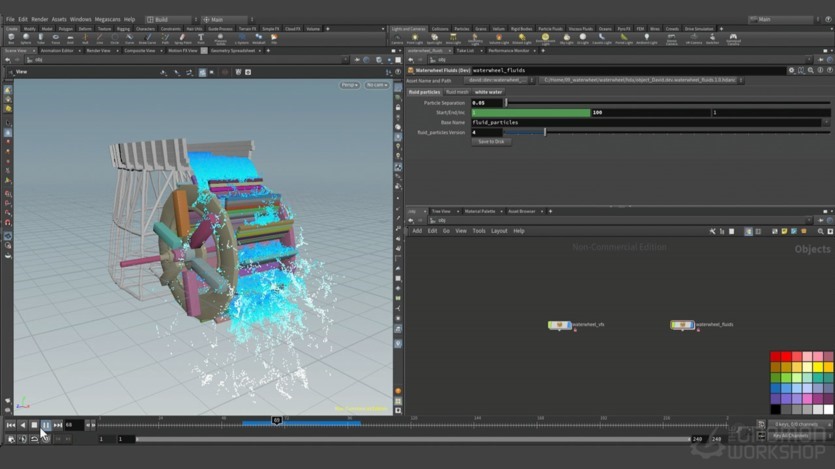Add an Ambient Light from the shelf
The width and height of the screenshot is (835, 469).
(x=646, y=38)
